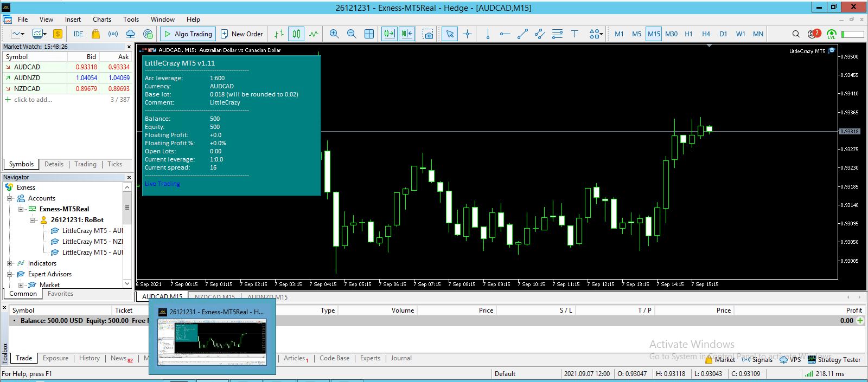Take a chart screenshot with camera icon

tap(428, 34)
